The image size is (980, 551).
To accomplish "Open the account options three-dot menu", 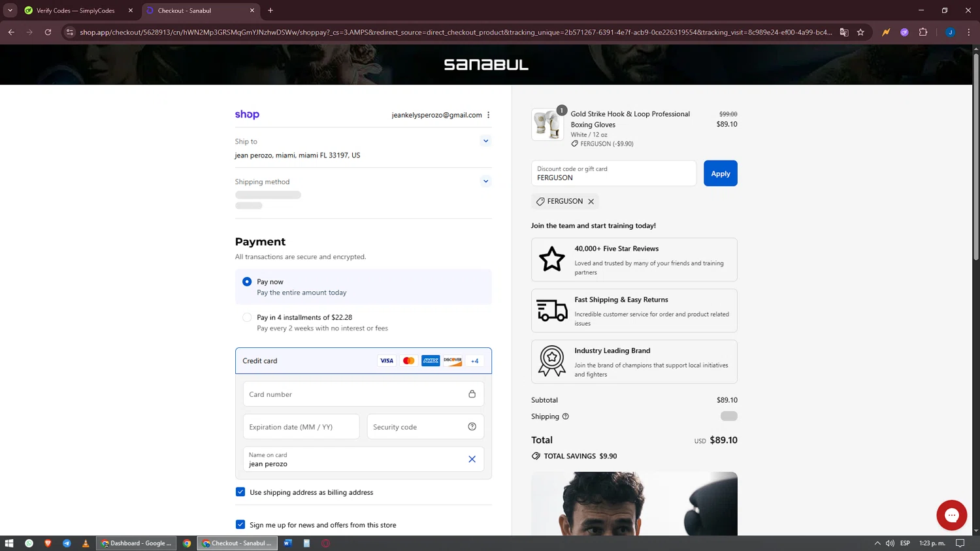I will (x=488, y=115).
